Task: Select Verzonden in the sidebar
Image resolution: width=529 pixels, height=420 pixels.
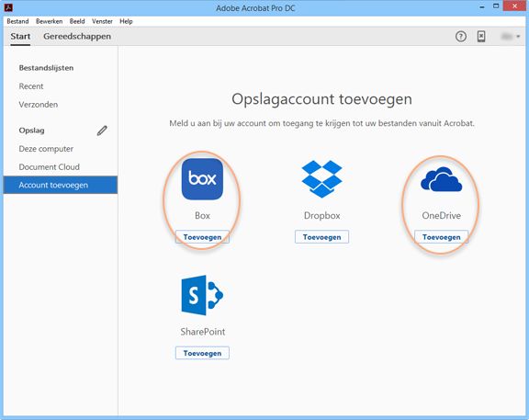Action: 39,105
